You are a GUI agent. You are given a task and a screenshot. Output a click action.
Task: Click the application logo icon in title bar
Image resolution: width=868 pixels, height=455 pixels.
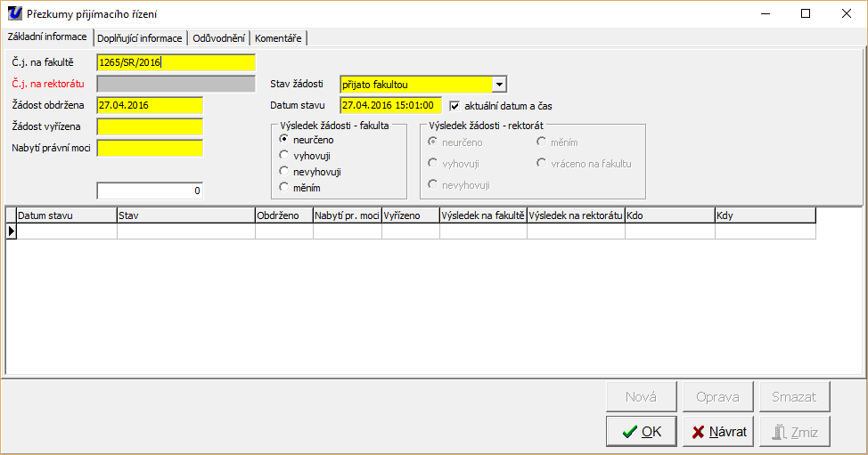tap(14, 13)
